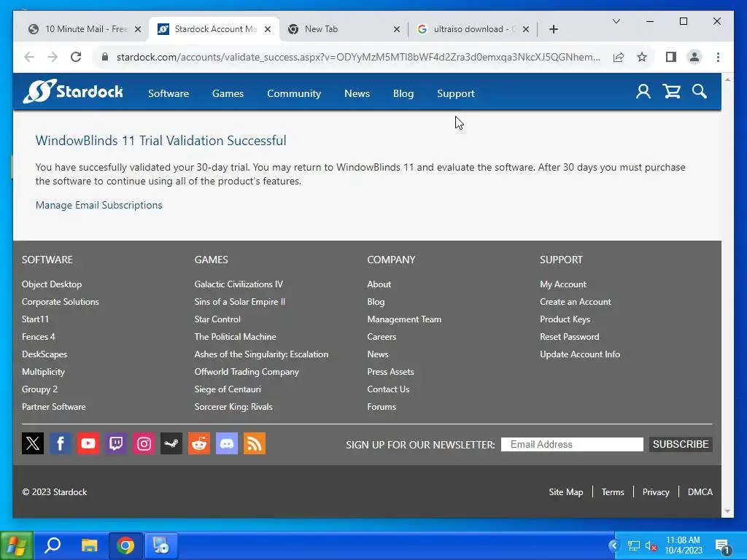This screenshot has width=747, height=560.
Task: Open the Games menu in the header
Action: click(228, 93)
